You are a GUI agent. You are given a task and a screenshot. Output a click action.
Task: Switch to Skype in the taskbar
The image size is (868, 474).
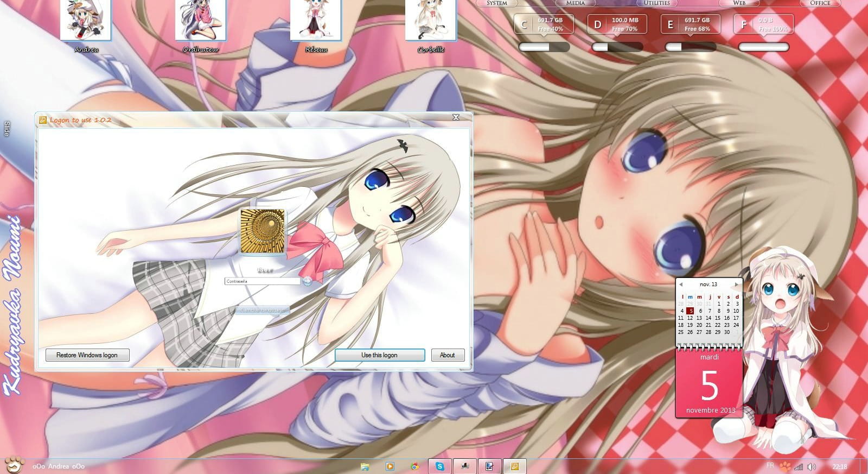tap(440, 466)
